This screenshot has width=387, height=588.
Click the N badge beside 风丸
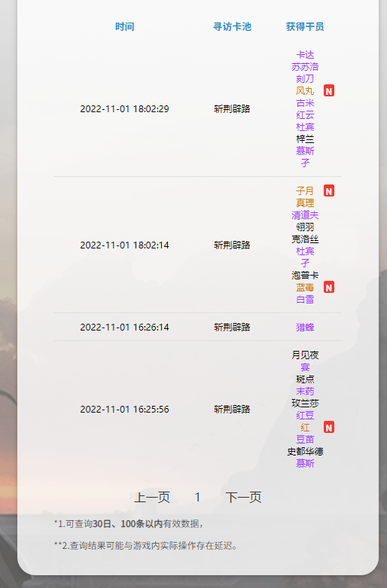tap(329, 91)
